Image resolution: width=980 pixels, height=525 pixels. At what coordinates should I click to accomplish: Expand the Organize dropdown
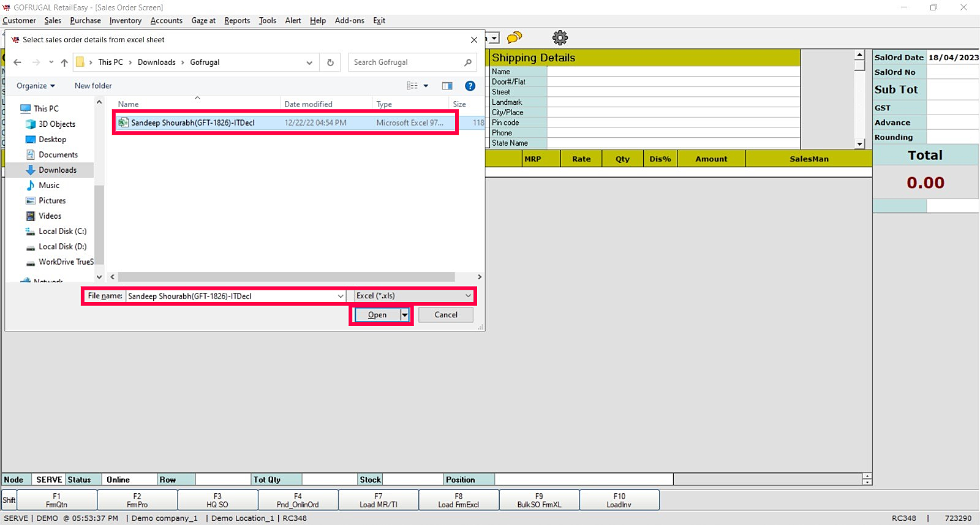36,86
